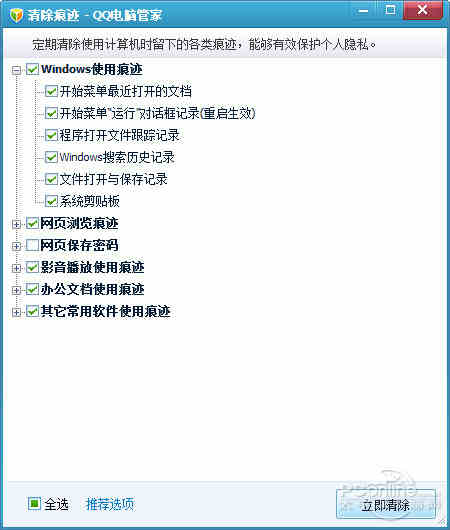Toggle the 全选 checkbox

(x=34, y=504)
